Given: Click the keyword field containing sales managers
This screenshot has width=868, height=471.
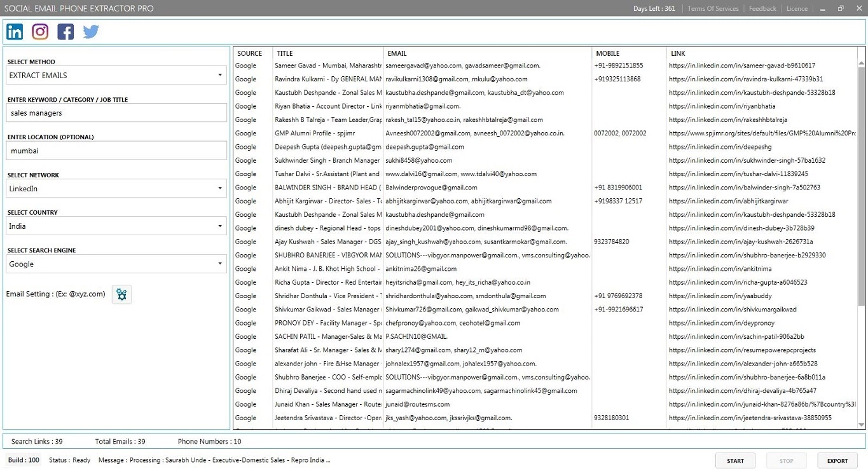Looking at the screenshot, I should pos(116,113).
